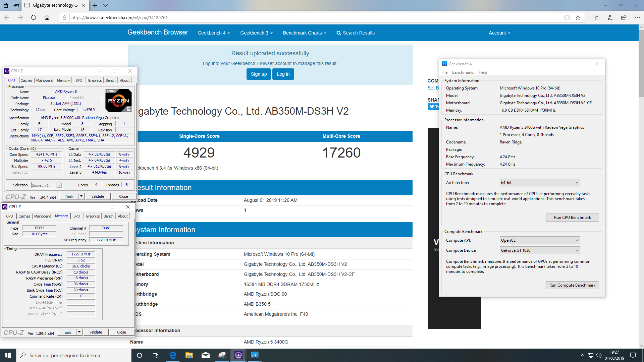Screen dimensions: 644x362
Task: Open the Windows Start menu
Action: point(8,355)
